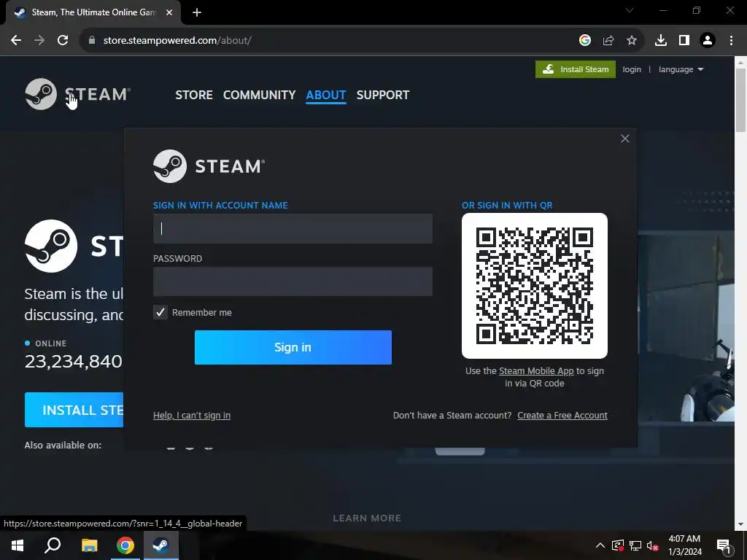Viewport: 747px width, 560px height.
Task: Show hidden tray icons chevron
Action: [600, 545]
